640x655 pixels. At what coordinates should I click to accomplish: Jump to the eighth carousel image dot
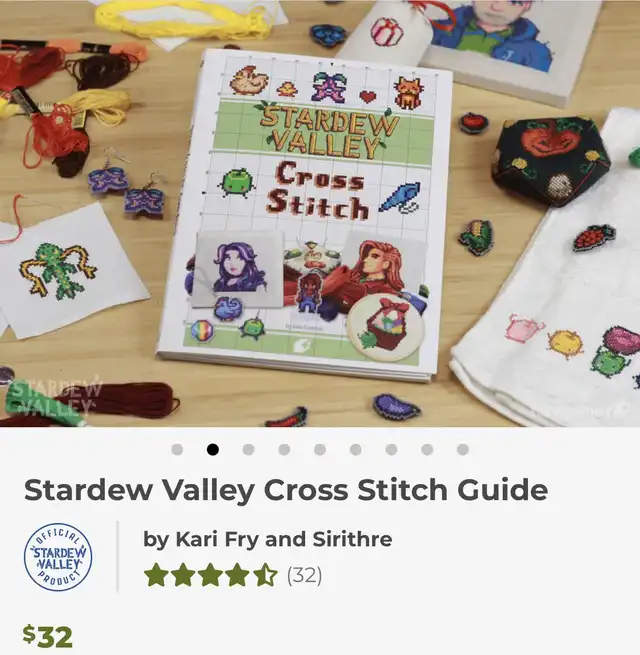point(427,449)
